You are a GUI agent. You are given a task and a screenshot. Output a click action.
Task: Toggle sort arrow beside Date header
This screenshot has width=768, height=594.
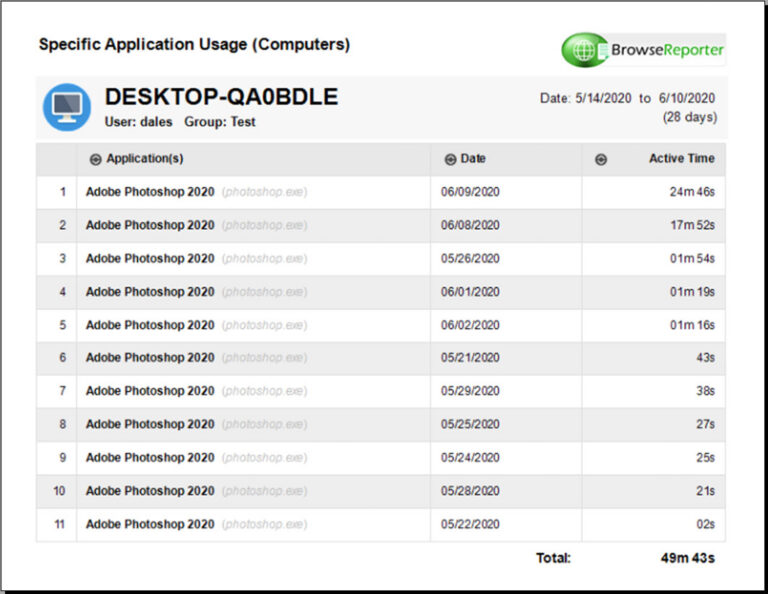[450, 159]
